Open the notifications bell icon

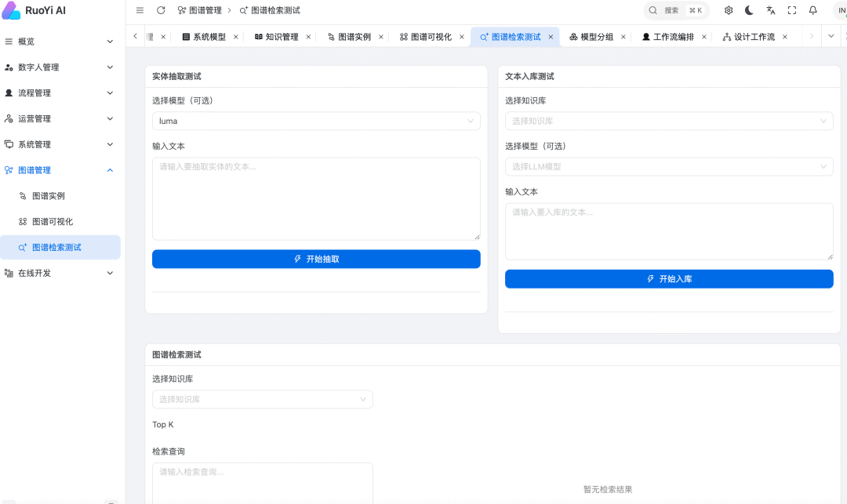tap(812, 10)
